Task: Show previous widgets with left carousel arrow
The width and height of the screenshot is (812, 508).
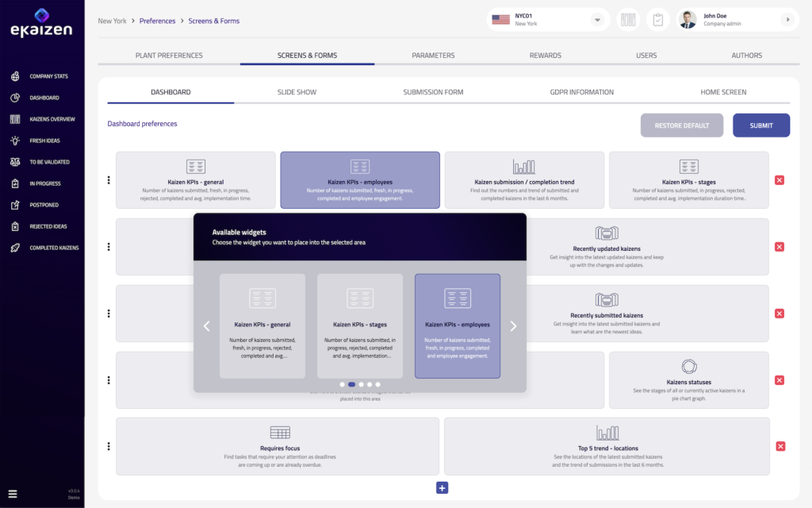Action: (207, 325)
